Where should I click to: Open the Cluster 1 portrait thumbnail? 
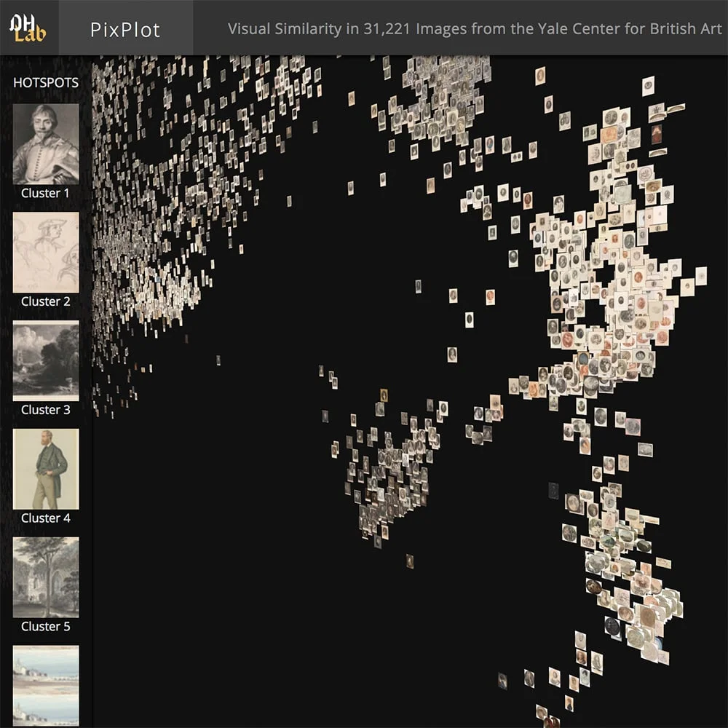(x=46, y=144)
